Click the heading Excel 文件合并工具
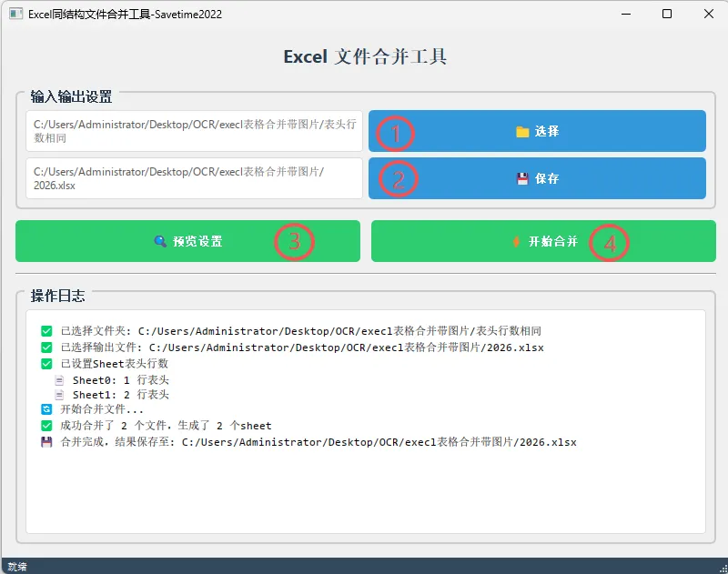Screen dimensions: 728x574 pyautogui.click(x=365, y=56)
